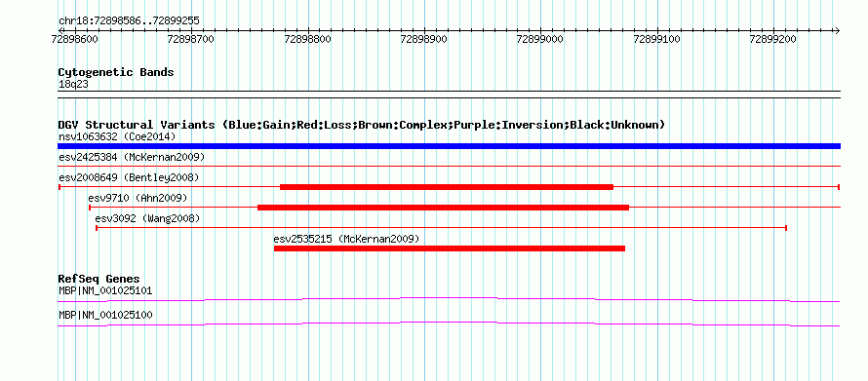868x381 pixels.
Task: Click the Cytogenetic Bands track title
Action: (116, 72)
